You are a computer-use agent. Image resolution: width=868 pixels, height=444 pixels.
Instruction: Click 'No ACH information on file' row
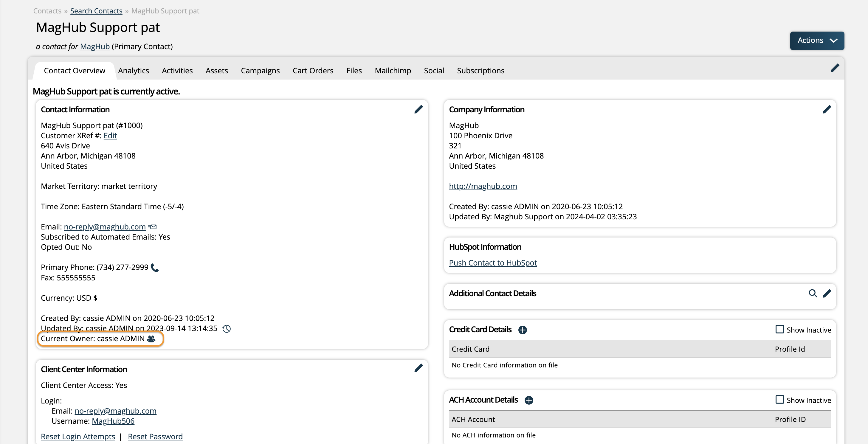click(640, 435)
